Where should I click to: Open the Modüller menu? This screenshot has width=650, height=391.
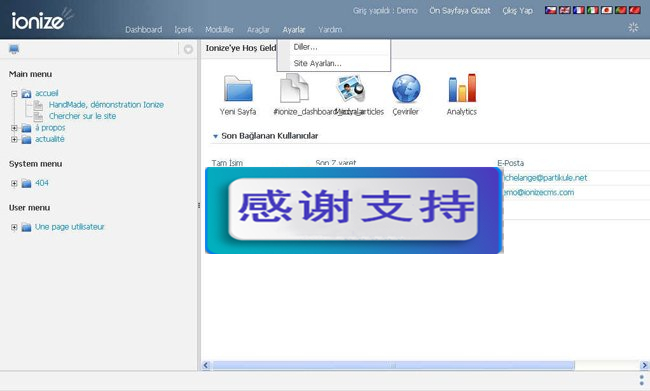[219, 29]
